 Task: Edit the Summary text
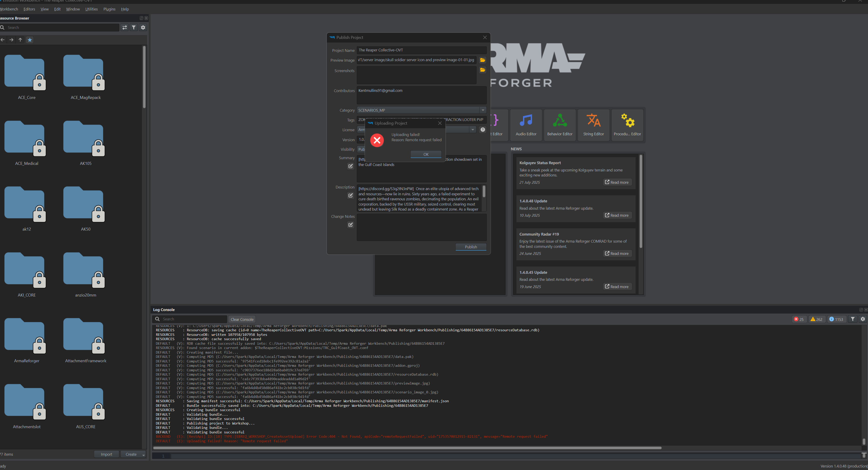351,166
